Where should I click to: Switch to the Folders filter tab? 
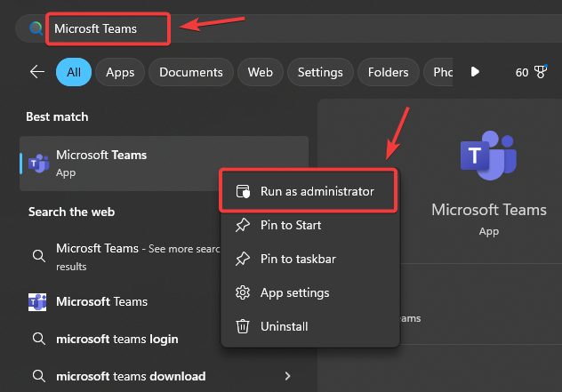389,72
